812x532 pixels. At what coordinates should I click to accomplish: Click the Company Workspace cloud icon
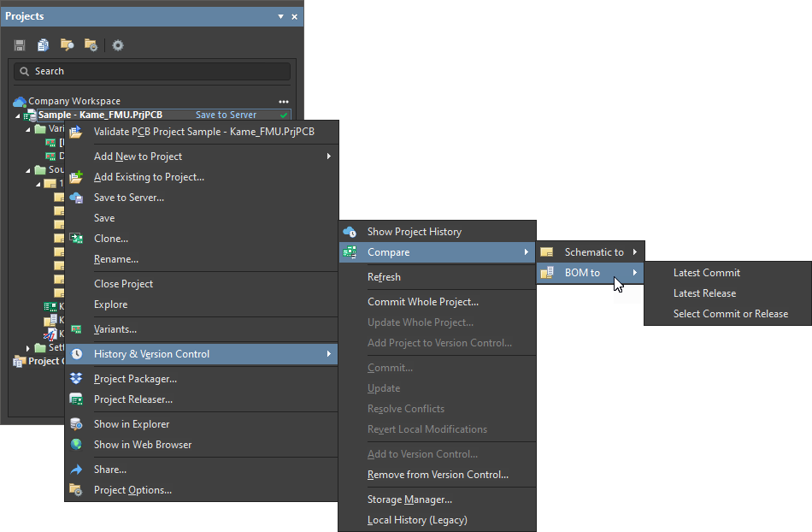(20, 101)
